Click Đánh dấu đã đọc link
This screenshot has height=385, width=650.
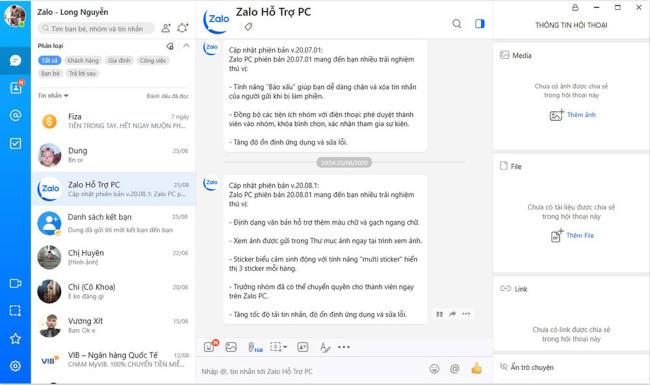pos(167,96)
